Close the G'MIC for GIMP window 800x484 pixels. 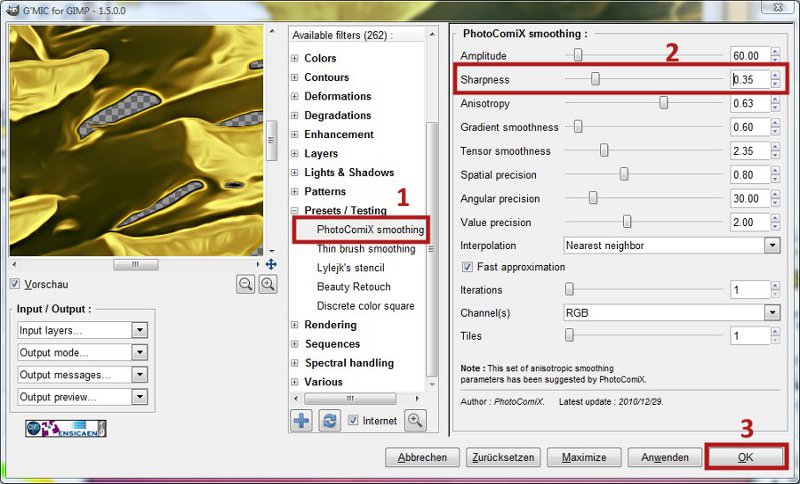[x=778, y=7]
